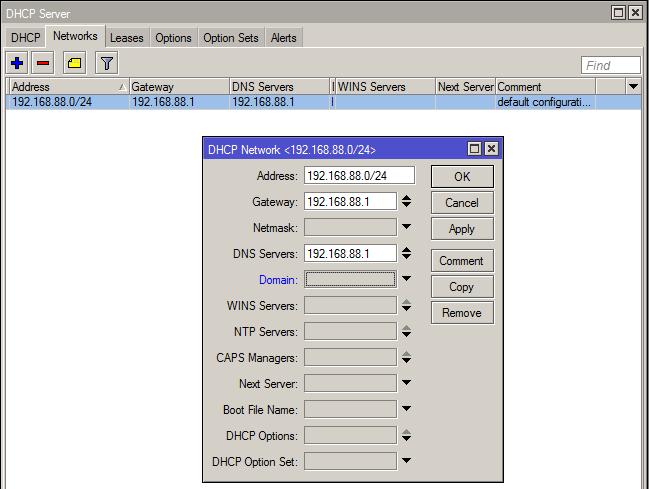Screen dimensions: 649x489
Task: Click the Address input in DHCP Network dialog
Action: click(359, 176)
